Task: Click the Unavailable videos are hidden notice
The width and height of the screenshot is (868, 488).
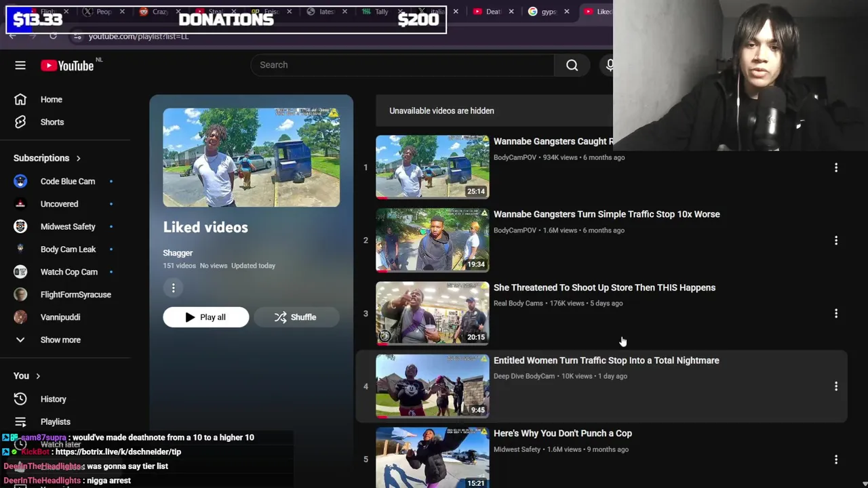Action: pos(441,111)
